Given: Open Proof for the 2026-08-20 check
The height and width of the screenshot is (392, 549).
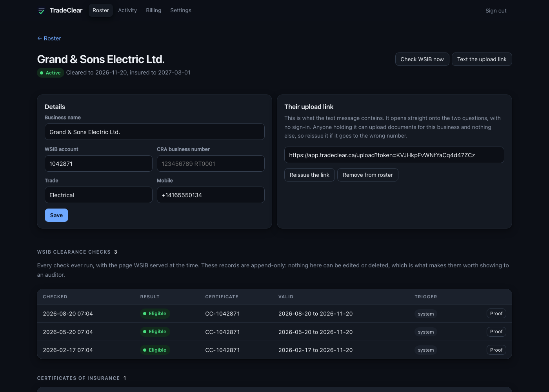Looking at the screenshot, I should pyautogui.click(x=496, y=314).
